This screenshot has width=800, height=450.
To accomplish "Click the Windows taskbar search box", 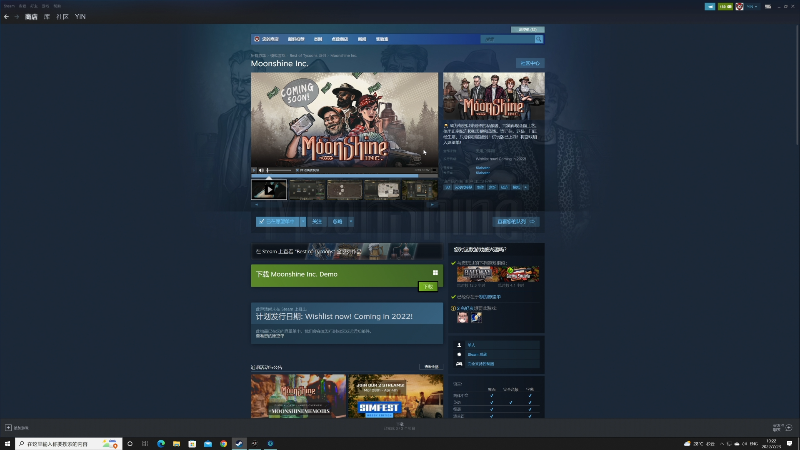I will 68,444.
